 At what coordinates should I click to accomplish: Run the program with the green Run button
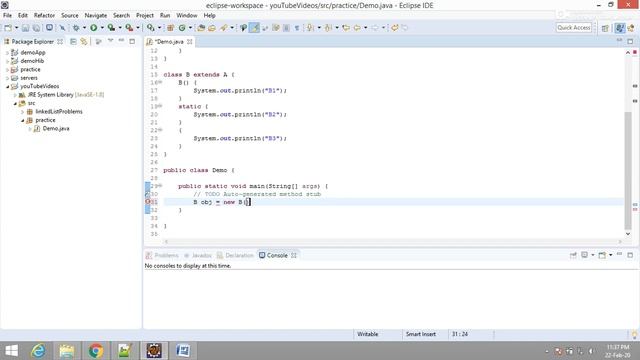click(94, 28)
